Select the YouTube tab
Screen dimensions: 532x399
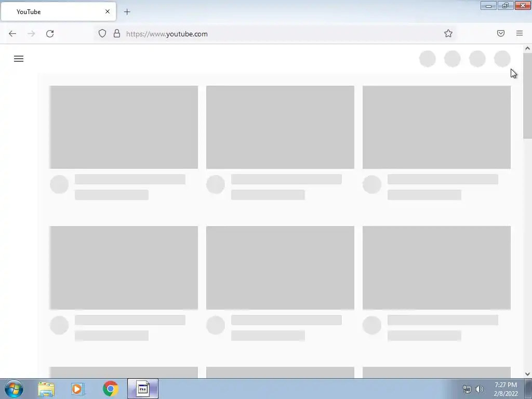[x=58, y=11]
